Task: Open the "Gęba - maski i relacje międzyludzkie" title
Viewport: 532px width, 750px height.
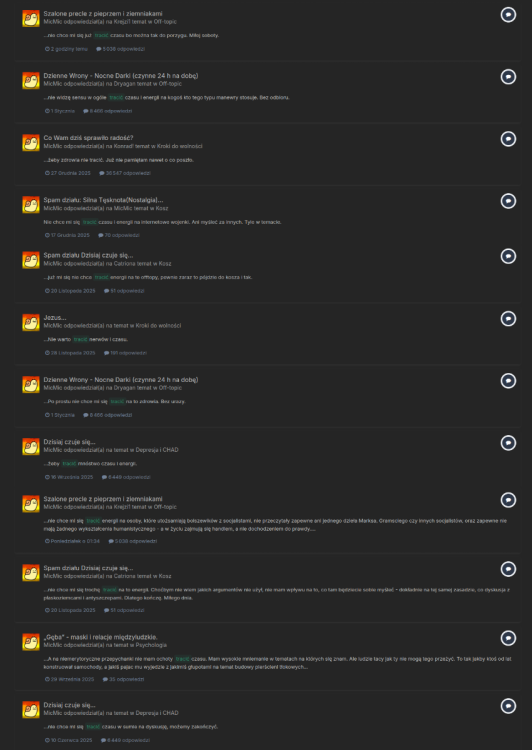Action: (100, 637)
